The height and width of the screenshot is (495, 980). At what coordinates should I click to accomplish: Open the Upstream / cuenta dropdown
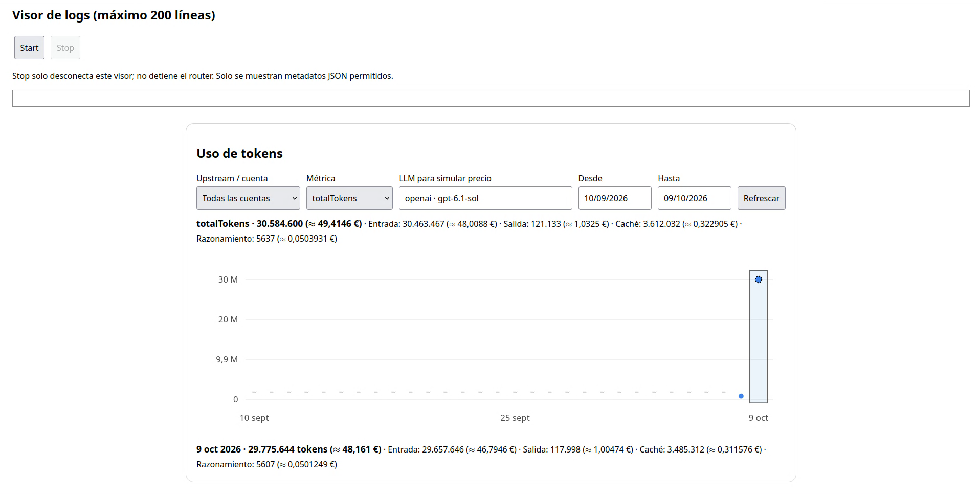point(248,198)
